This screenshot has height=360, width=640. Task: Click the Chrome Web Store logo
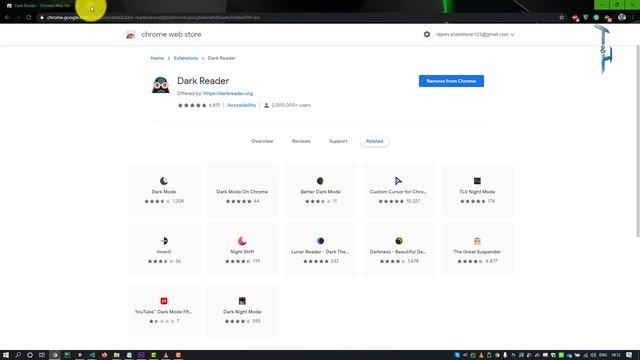[131, 35]
